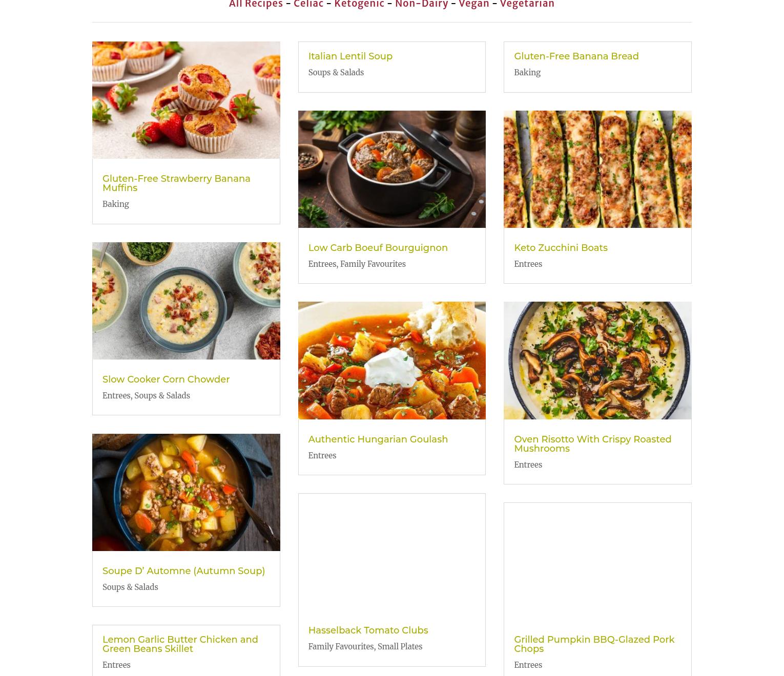View the autumn soup bowl photo

coord(186,492)
